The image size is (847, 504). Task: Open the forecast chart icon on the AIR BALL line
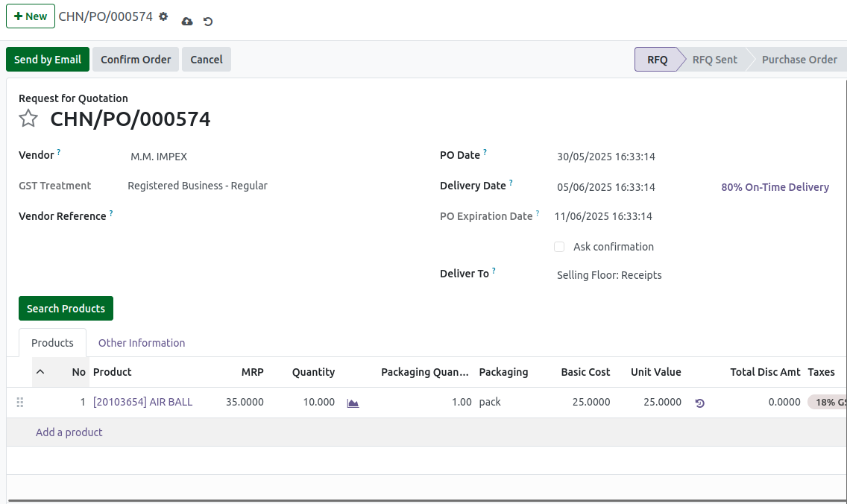(x=353, y=403)
